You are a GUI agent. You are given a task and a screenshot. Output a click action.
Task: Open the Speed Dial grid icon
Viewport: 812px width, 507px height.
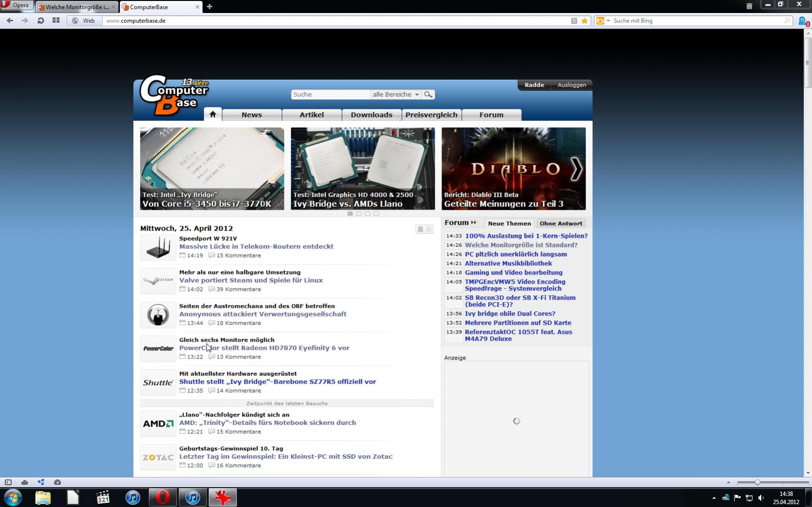click(x=56, y=21)
